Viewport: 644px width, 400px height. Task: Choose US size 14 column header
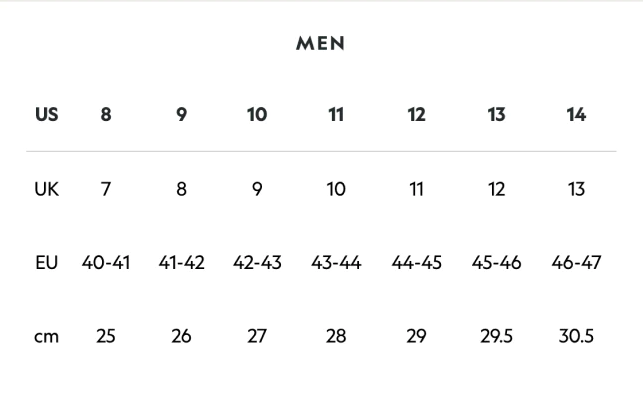(x=576, y=115)
